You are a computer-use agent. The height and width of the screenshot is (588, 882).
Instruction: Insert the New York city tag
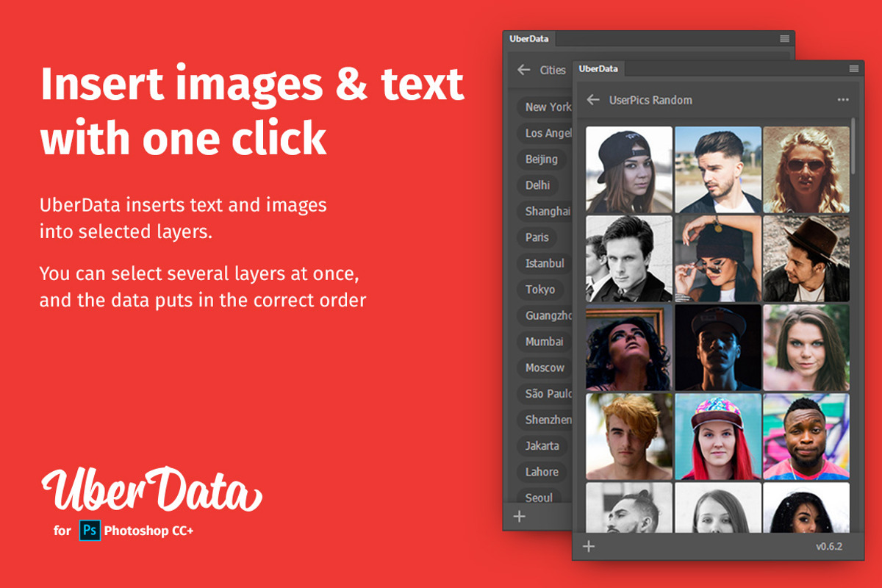point(545,107)
